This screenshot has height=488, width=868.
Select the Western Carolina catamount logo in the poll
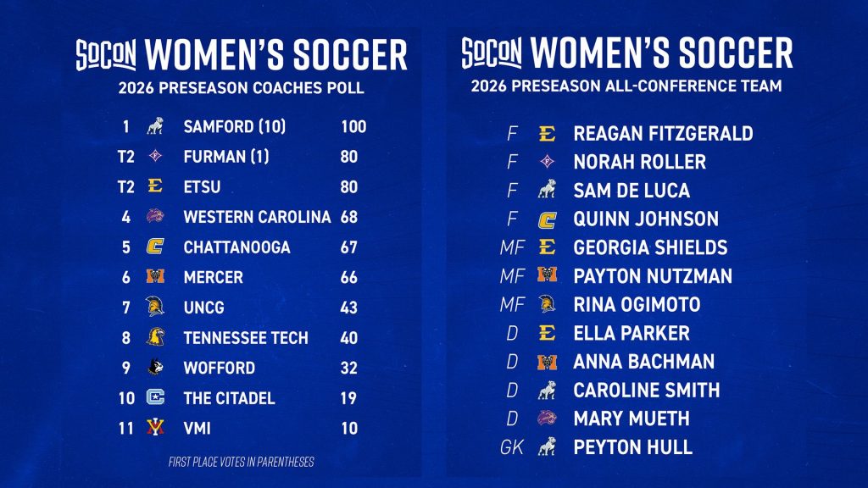pos(155,216)
